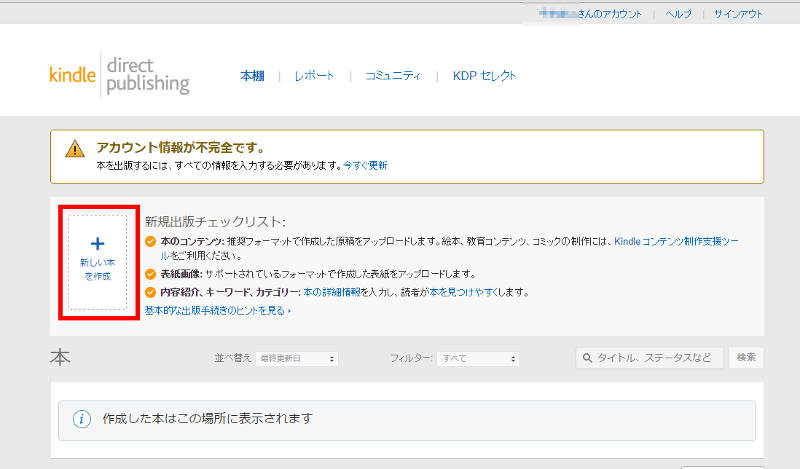Click アカウント情報が不完全です heading

[181, 147]
